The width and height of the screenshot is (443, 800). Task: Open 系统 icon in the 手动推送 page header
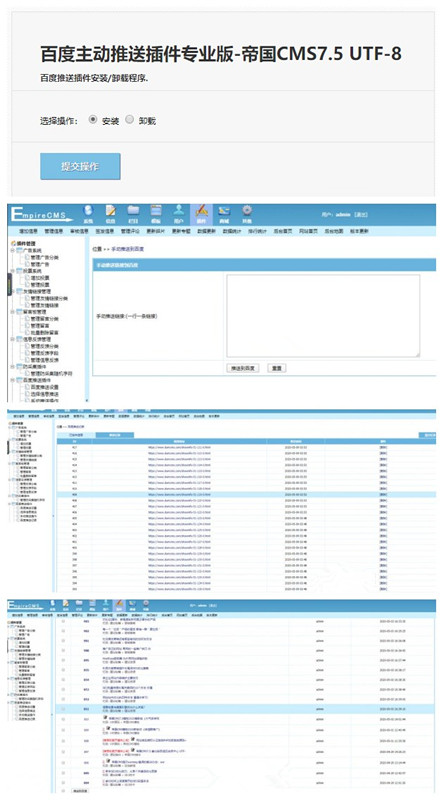pyautogui.click(x=89, y=214)
